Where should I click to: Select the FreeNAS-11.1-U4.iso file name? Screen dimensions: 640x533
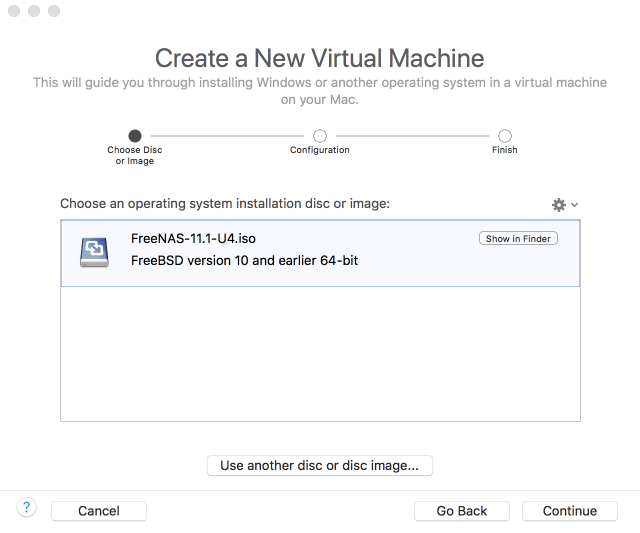click(186, 239)
